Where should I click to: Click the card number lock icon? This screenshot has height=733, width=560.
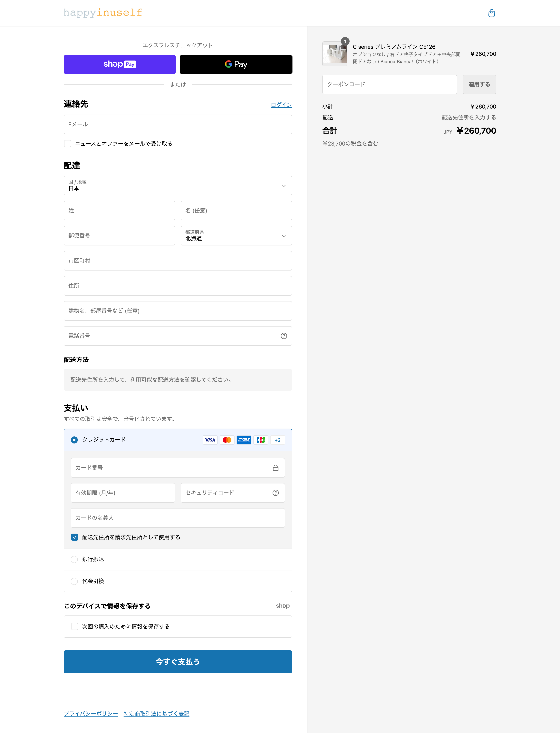[275, 468]
